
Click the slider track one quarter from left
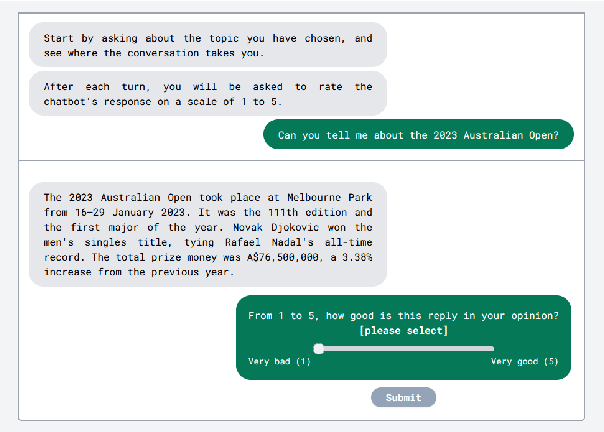click(x=362, y=348)
